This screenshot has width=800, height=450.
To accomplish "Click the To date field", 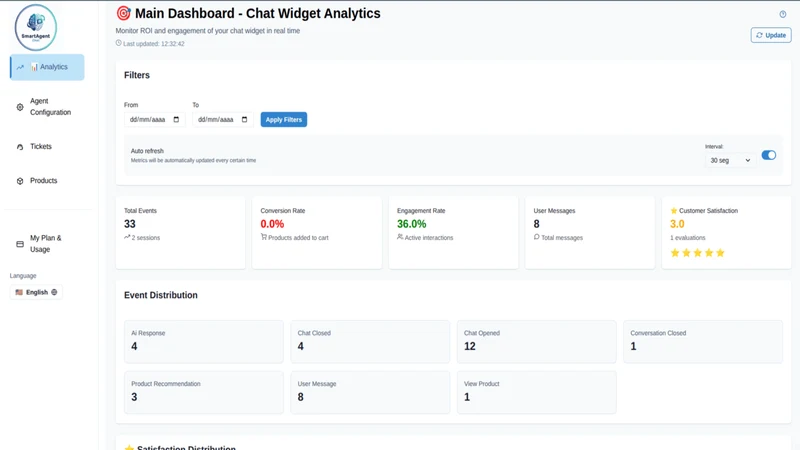I will [x=222, y=119].
